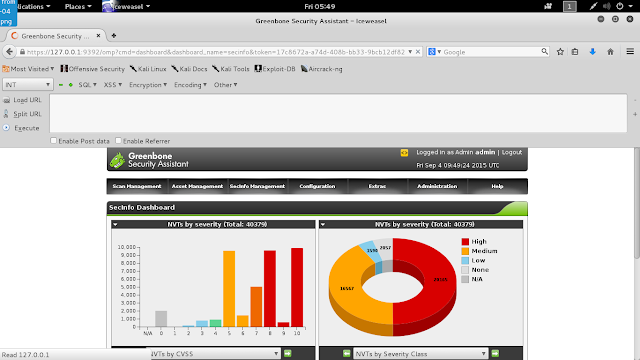Screen dimensions: 640x360
Task: Open the NVTs by Severity Class dropdown
Action: (420, 353)
